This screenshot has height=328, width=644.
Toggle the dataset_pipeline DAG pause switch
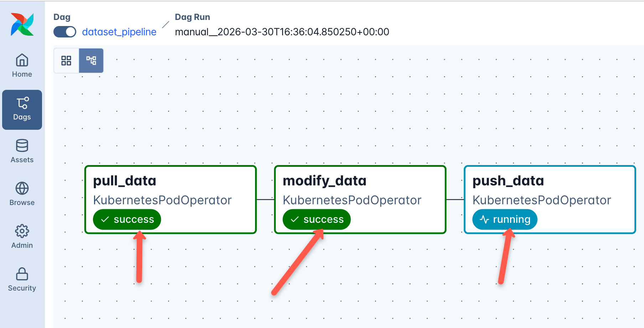[x=65, y=32]
